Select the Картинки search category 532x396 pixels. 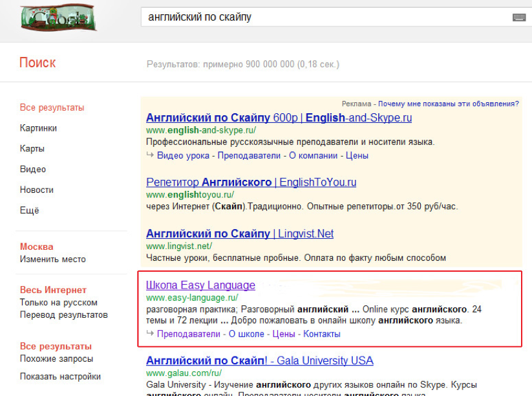(38, 128)
